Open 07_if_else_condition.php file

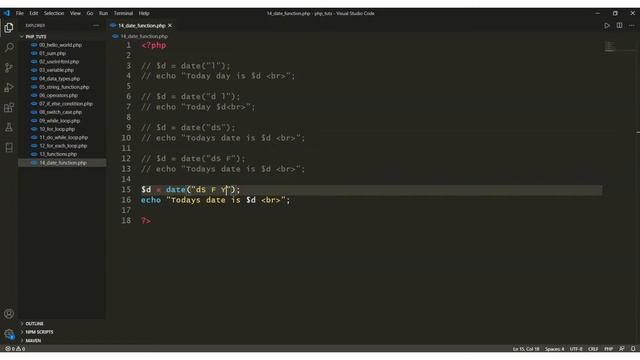[66, 104]
